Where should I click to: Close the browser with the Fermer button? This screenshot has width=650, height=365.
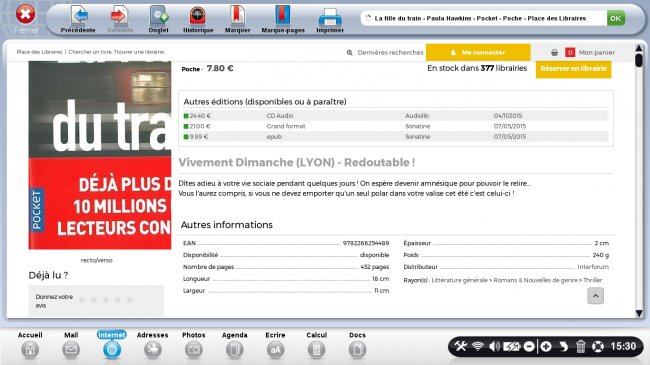point(26,19)
